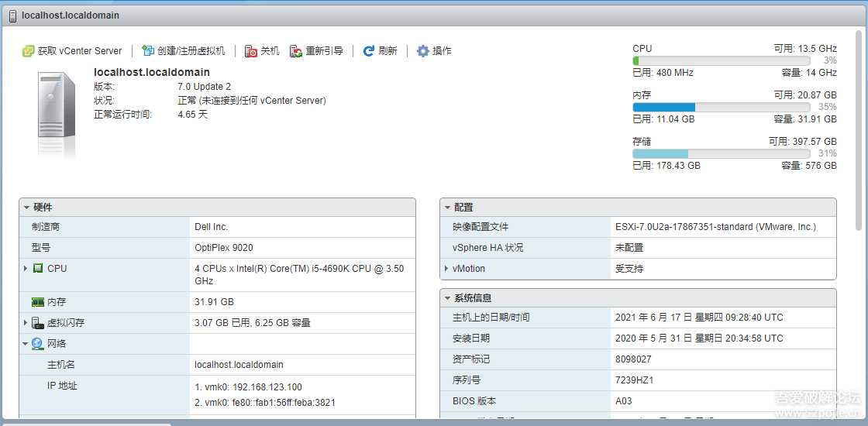Collapse the 系统信息 panel
The height and width of the screenshot is (426, 868).
(447, 298)
